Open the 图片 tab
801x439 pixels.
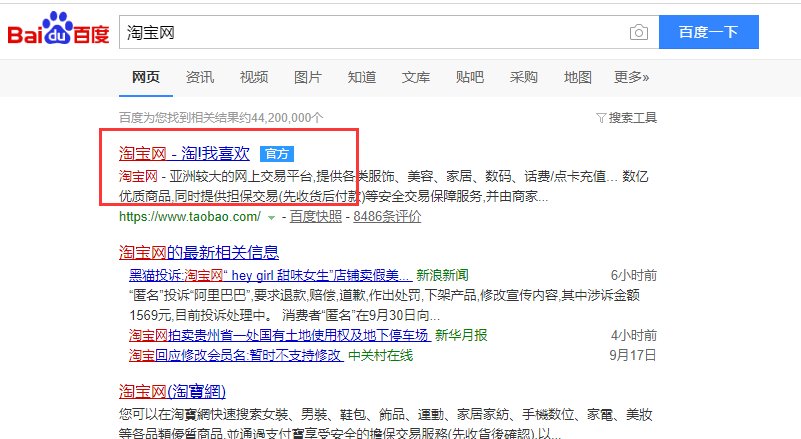pos(308,77)
